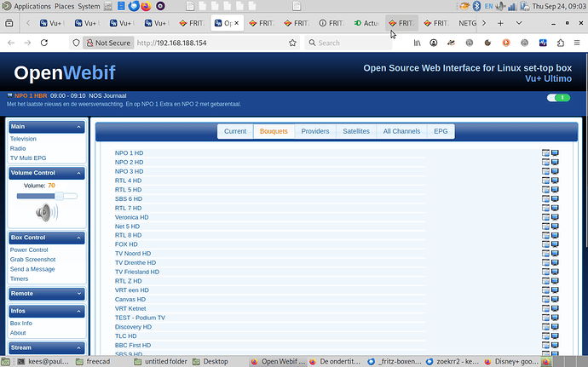Collapse the Infos panel
This screenshot has height=367, width=588.
78,311
